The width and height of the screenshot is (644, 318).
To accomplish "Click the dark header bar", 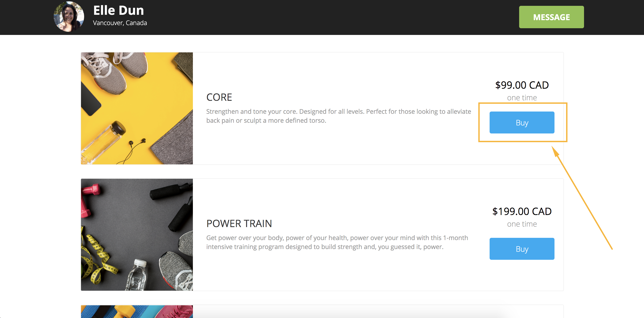I will pos(322,17).
